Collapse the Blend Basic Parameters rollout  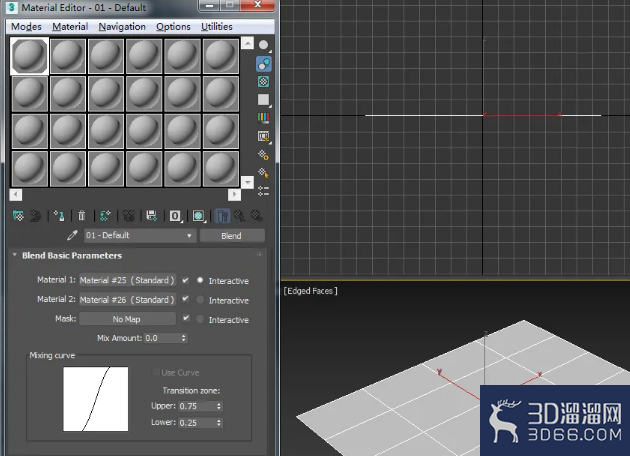(x=15, y=255)
